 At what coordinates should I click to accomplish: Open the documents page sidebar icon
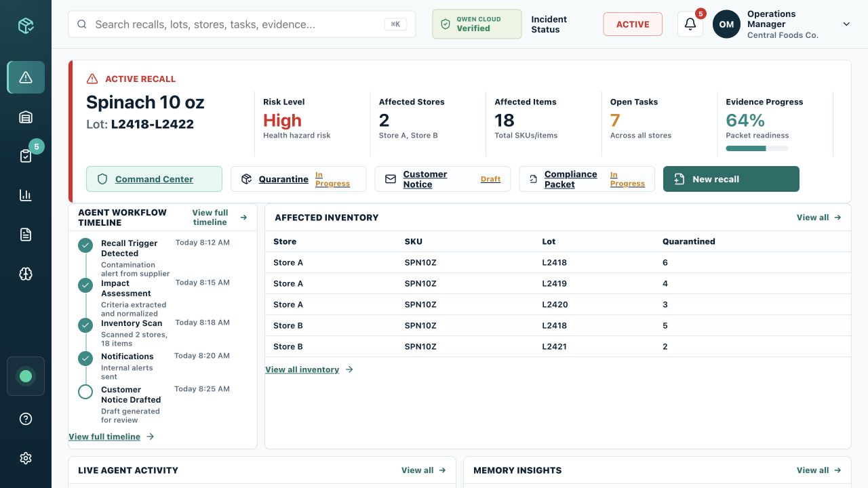(x=26, y=235)
